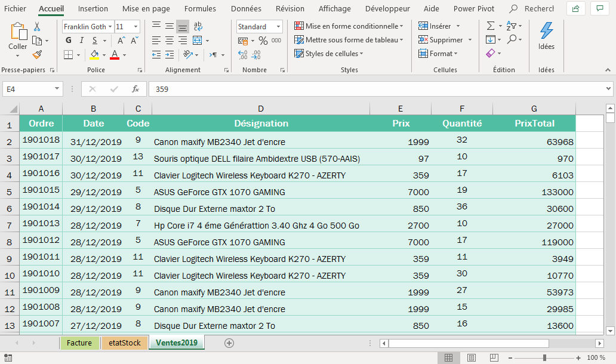This screenshot has width=616, height=364.
Task: Open Find and Select magnifier icon
Action: pyautogui.click(x=512, y=39)
